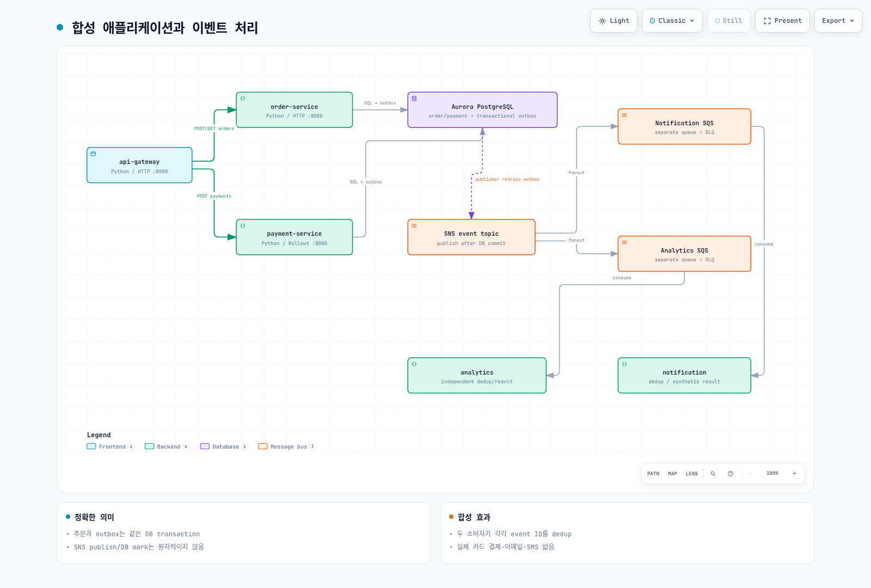The height and width of the screenshot is (588, 871).
Task: Select the PATH tab in the toolbar
Action: tap(653, 474)
